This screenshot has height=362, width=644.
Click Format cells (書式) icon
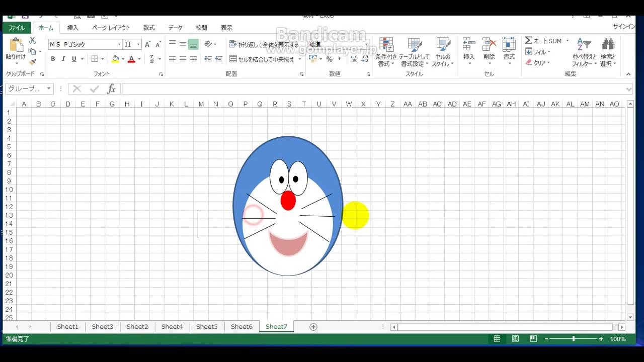click(509, 44)
